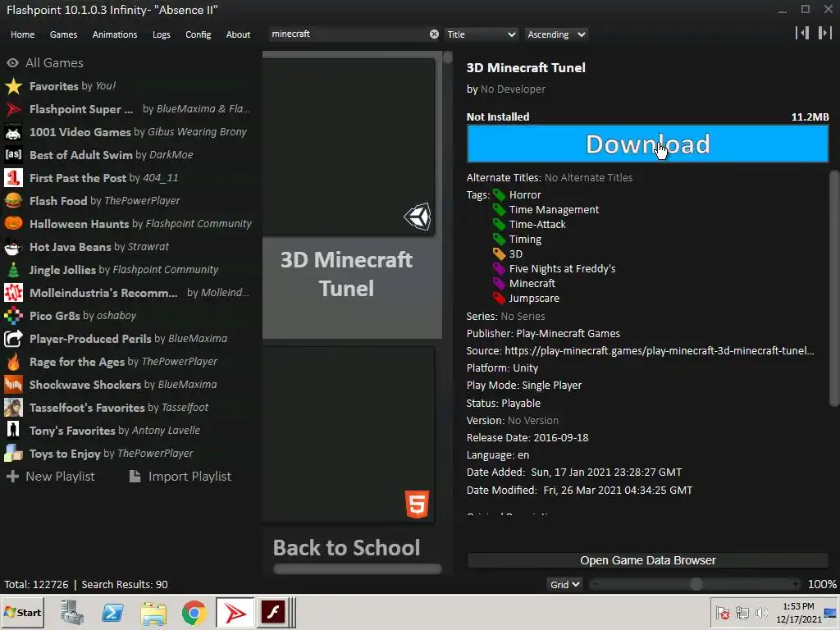Open Google Chrome from the taskbar

[x=194, y=613]
